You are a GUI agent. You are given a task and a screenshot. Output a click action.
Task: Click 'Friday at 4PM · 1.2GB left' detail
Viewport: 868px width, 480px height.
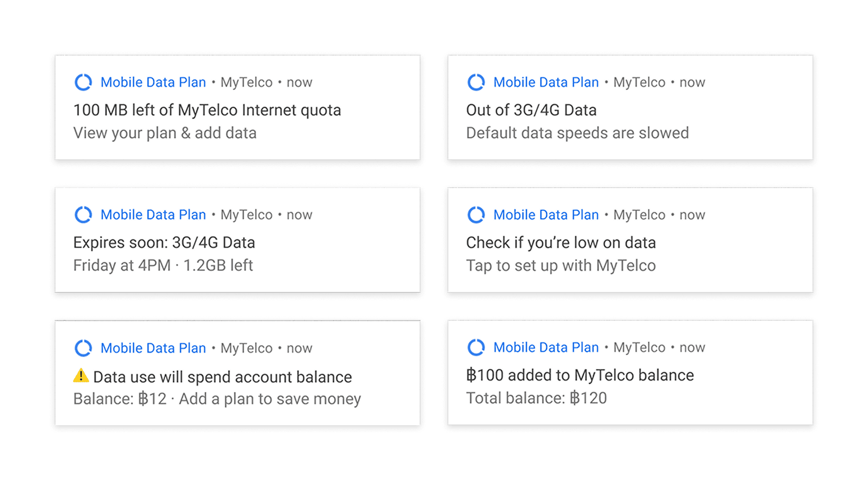(x=163, y=266)
